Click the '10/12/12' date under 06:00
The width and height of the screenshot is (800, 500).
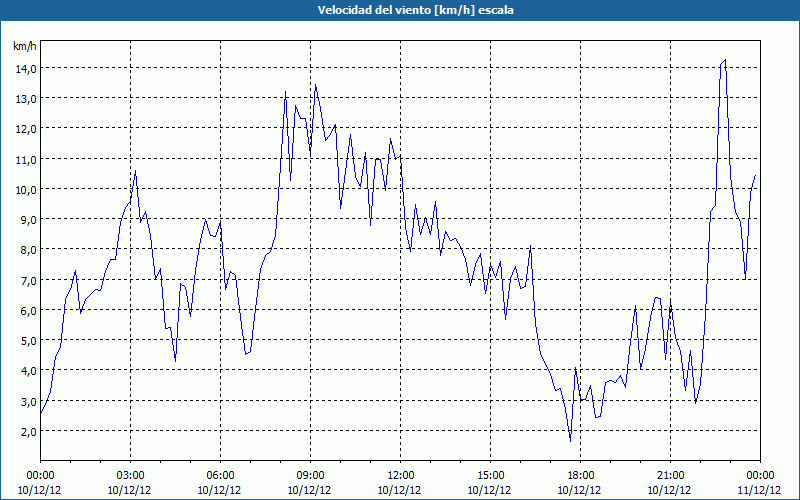[x=220, y=490]
